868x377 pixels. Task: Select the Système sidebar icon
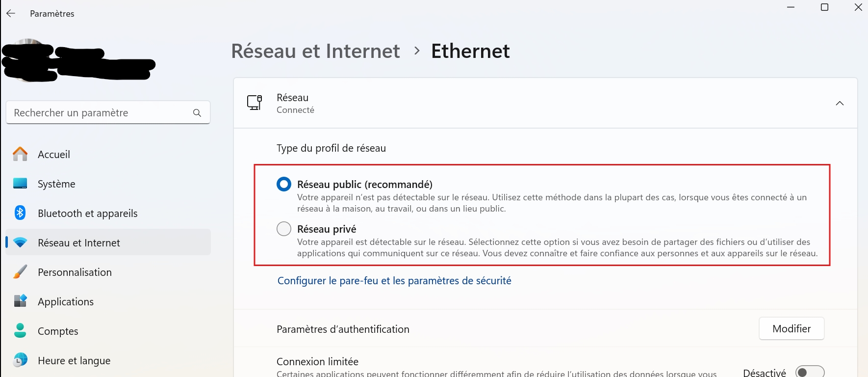(19, 183)
